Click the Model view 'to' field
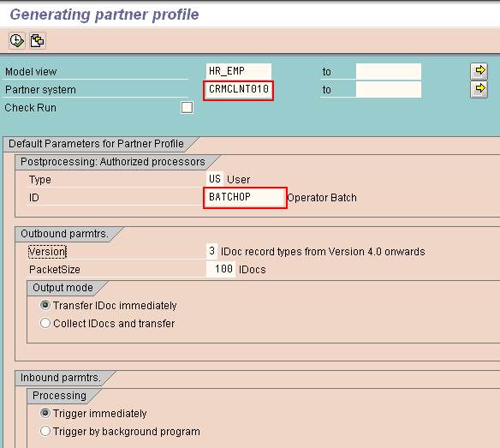Screen dimensions: 500x448 coord(389,71)
